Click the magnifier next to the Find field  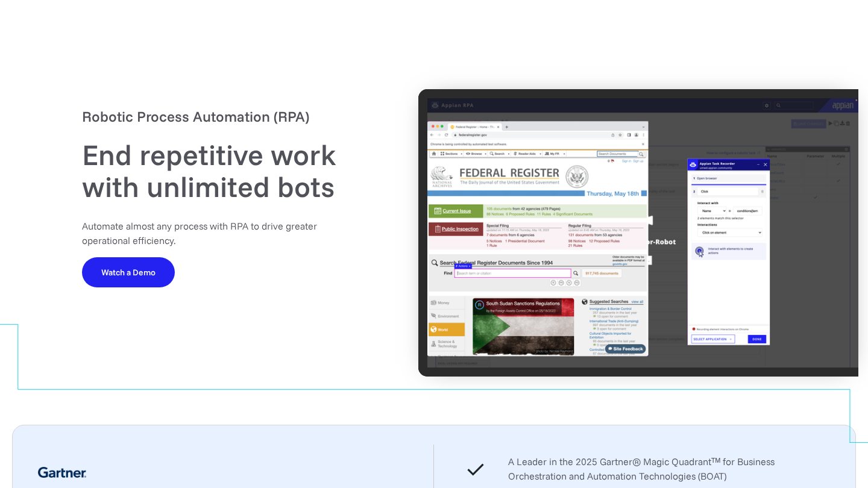576,273
